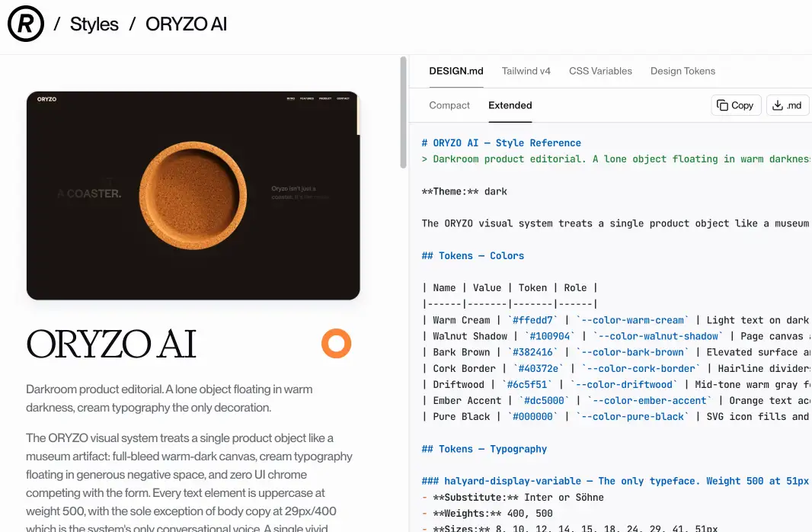Open the Tailwind v4 tab
This screenshot has width=812, height=532.
point(526,71)
